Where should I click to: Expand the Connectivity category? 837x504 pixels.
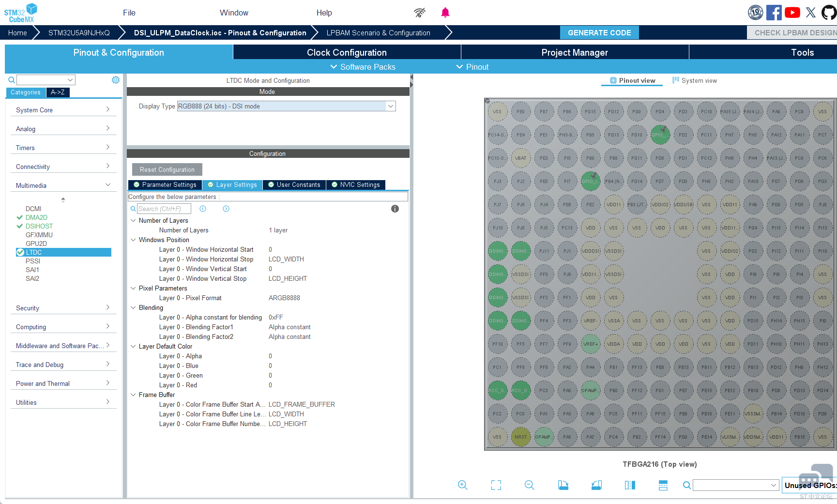[63, 167]
